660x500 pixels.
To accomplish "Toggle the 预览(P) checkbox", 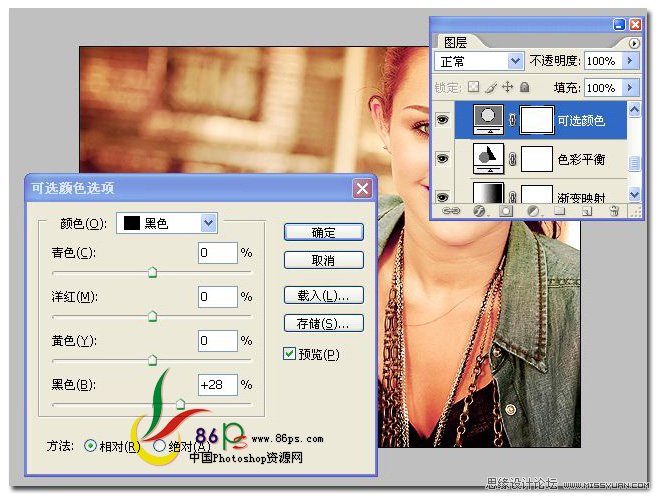I will point(289,354).
